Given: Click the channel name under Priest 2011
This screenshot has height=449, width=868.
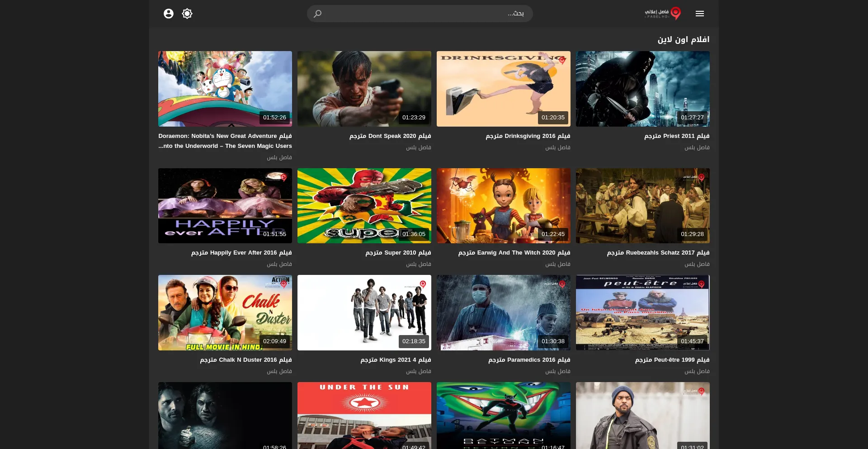Looking at the screenshot, I should click(x=697, y=147).
